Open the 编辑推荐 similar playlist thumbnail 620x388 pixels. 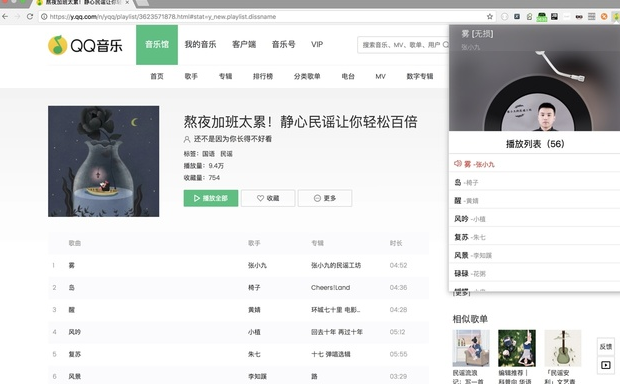point(517,348)
